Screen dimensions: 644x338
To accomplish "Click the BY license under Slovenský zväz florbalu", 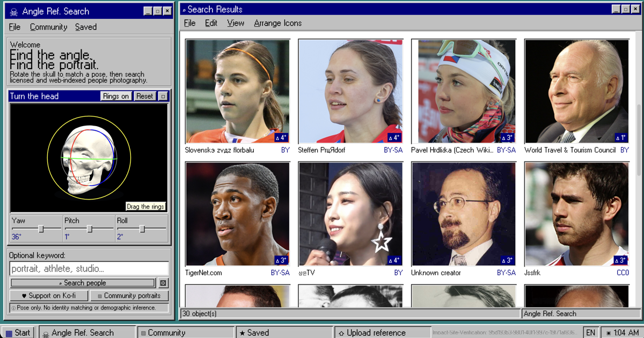I will coord(285,150).
